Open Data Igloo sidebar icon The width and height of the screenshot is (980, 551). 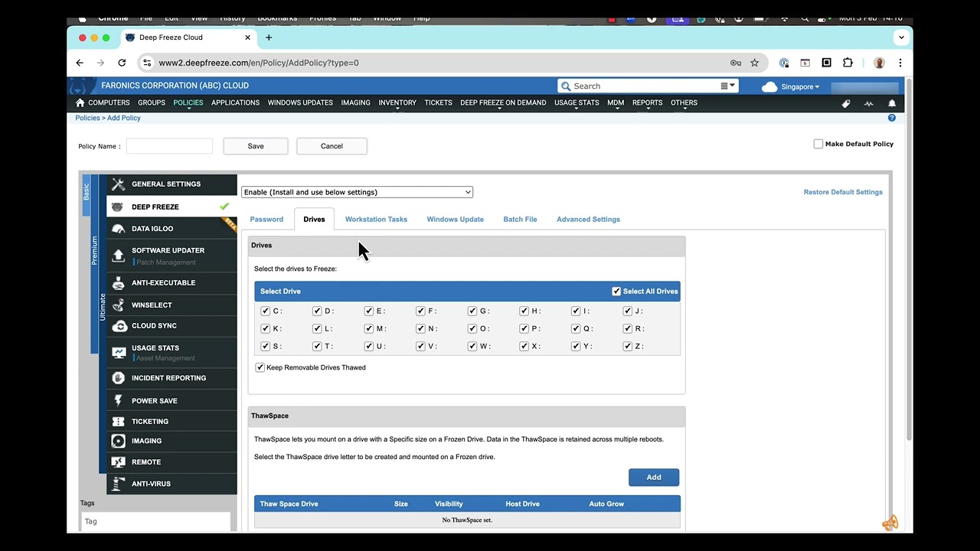[x=118, y=229]
